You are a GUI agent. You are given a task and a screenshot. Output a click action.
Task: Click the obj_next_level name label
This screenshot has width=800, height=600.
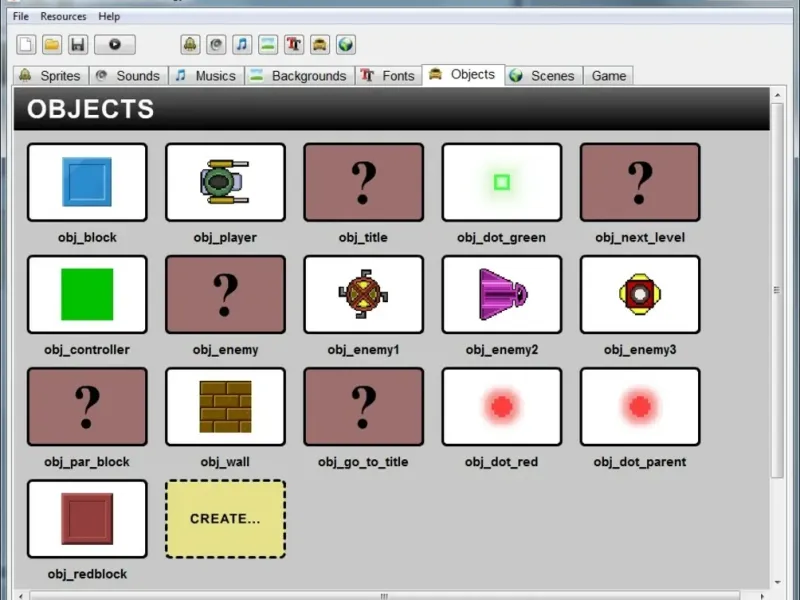(640, 237)
